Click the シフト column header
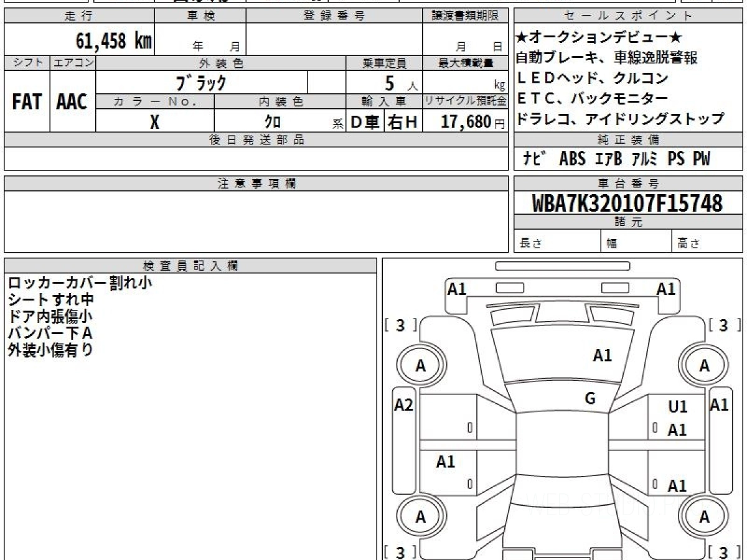 27,63
